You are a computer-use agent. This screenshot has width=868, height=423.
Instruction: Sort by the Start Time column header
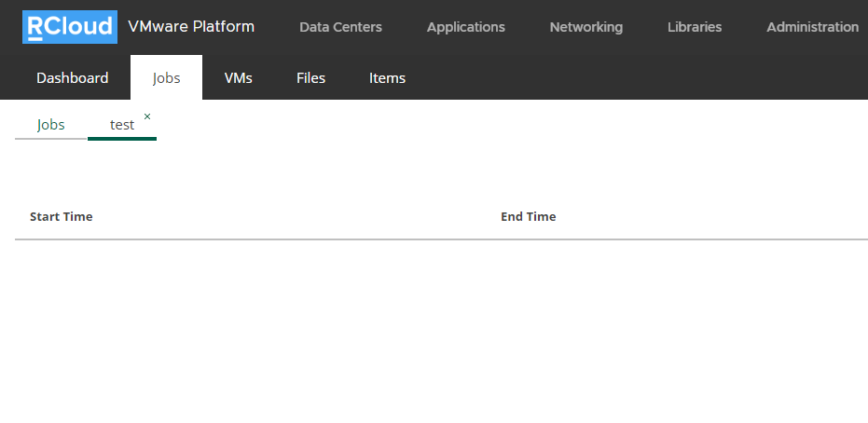click(x=61, y=217)
